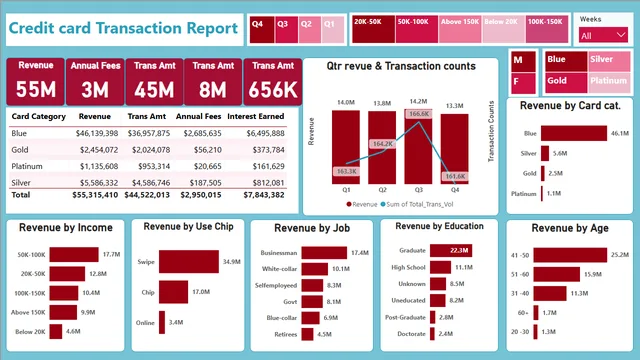This screenshot has width=640, height=360.
Task: Select the Platinum row in the table
Action: pos(148,166)
